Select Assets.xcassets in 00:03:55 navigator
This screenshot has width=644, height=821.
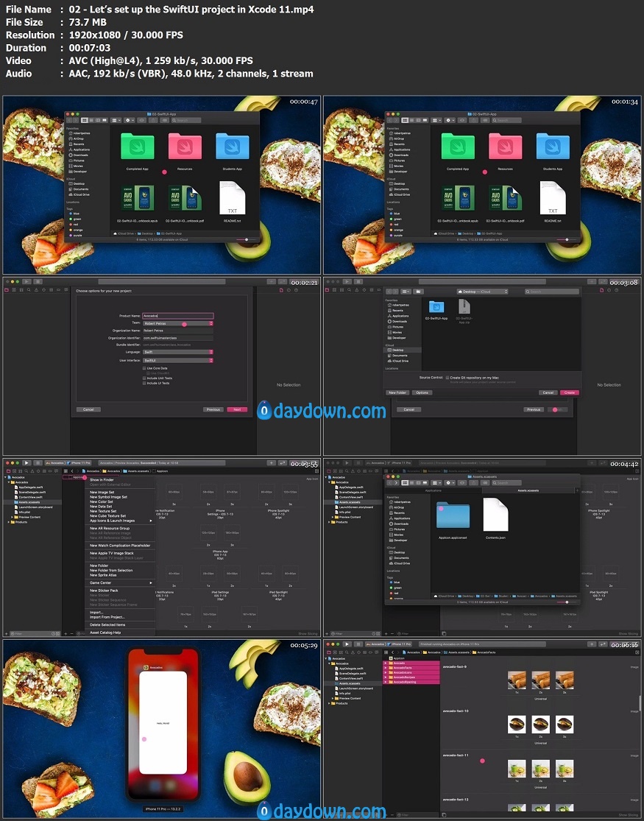tap(29, 502)
